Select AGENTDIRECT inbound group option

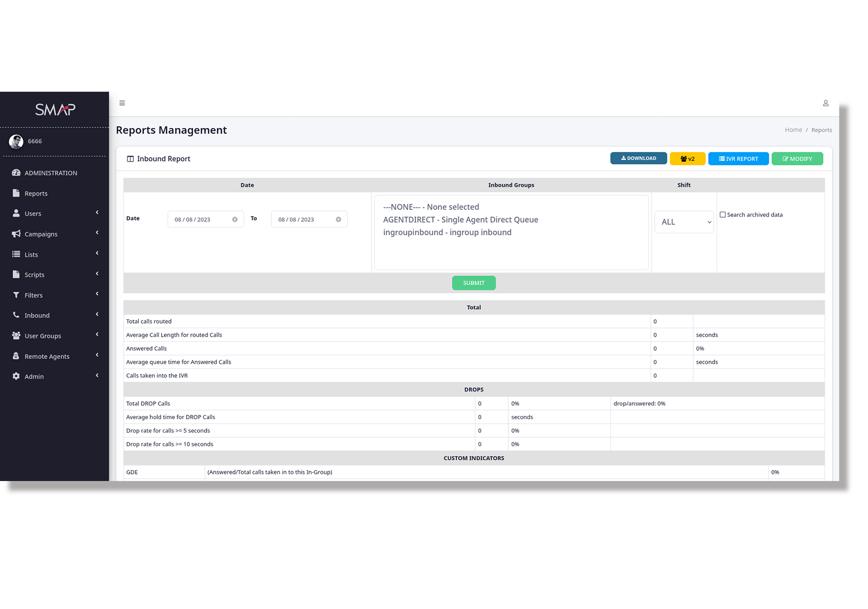pos(460,220)
